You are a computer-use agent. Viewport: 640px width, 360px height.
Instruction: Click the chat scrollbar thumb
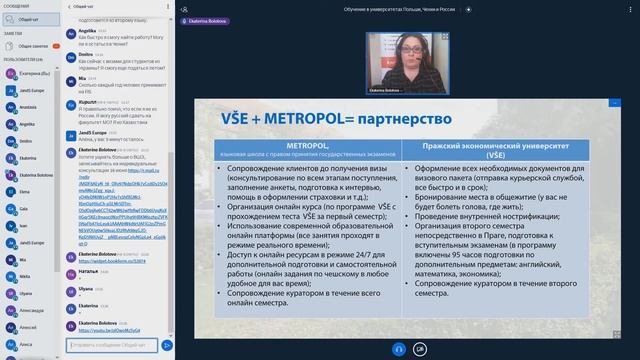pyautogui.click(x=171, y=242)
